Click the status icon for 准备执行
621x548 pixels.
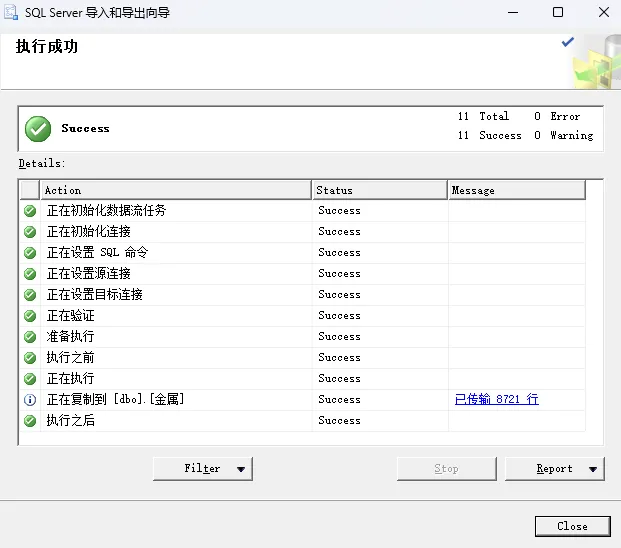click(x=30, y=337)
